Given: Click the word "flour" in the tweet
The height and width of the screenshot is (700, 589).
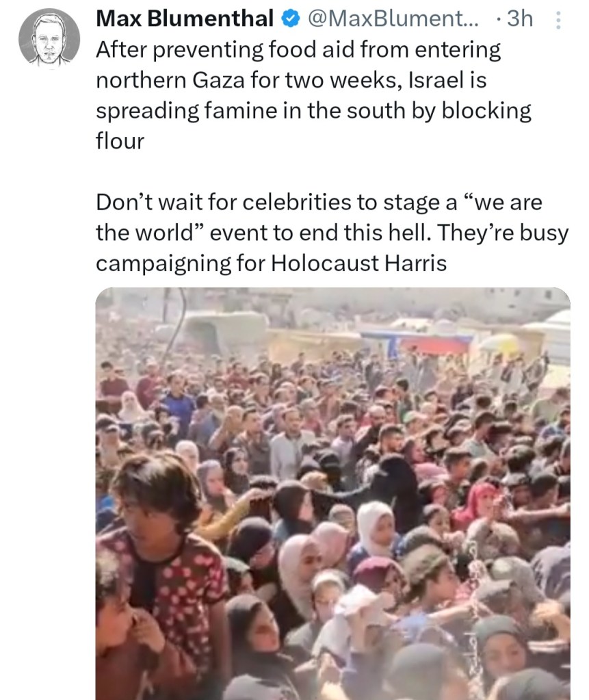Looking at the screenshot, I should coord(120,142).
